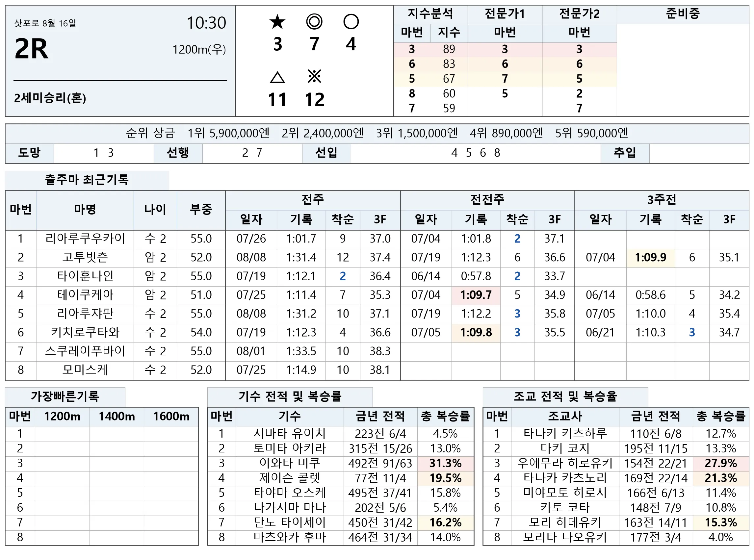Open the 기수 전적 및 복승률 section
Screen dimensions: 754x560
(290, 396)
